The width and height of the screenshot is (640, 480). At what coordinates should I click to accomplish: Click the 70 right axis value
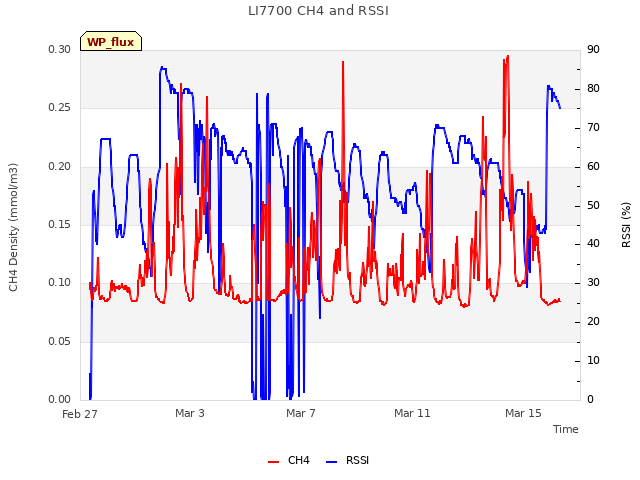pyautogui.click(x=593, y=128)
